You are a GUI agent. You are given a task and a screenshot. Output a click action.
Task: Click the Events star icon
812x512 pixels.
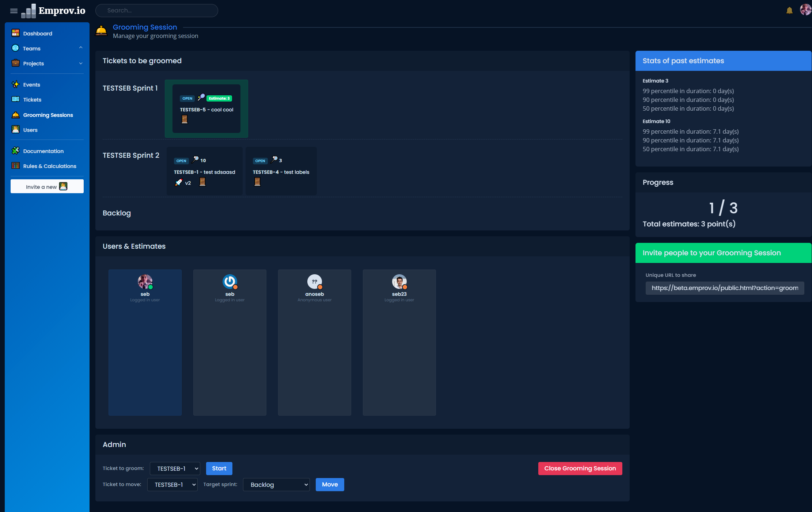pyautogui.click(x=15, y=84)
